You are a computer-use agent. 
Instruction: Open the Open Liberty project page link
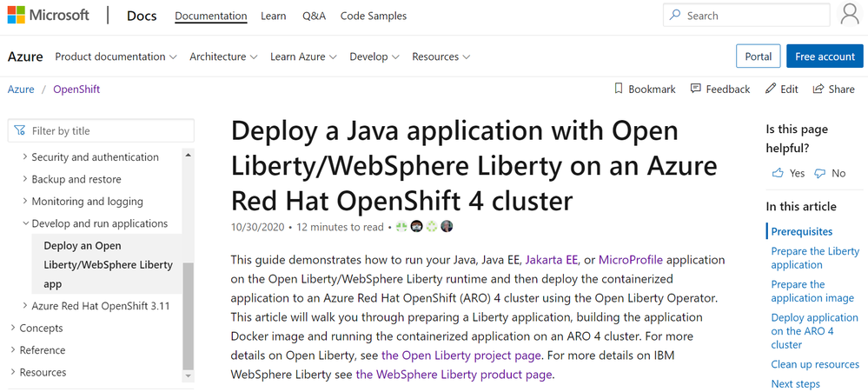click(x=461, y=355)
